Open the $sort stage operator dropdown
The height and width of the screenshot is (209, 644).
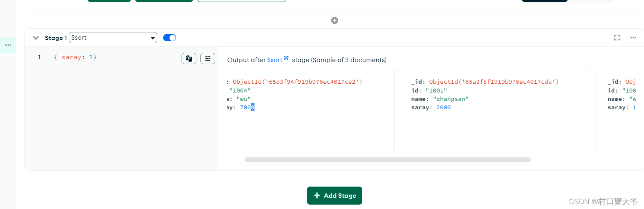(x=113, y=38)
